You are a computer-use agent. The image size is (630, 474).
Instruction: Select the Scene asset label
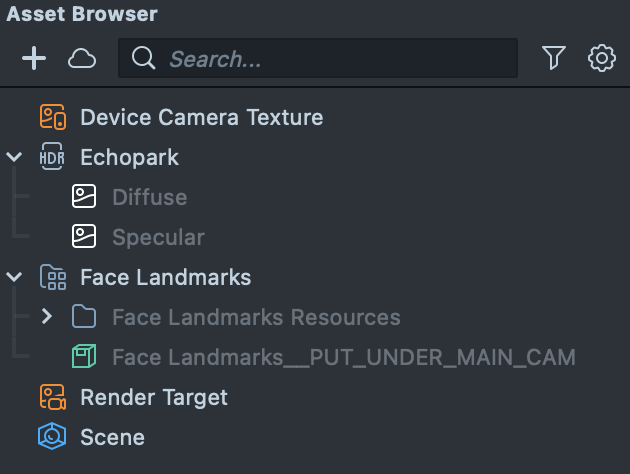(x=112, y=437)
